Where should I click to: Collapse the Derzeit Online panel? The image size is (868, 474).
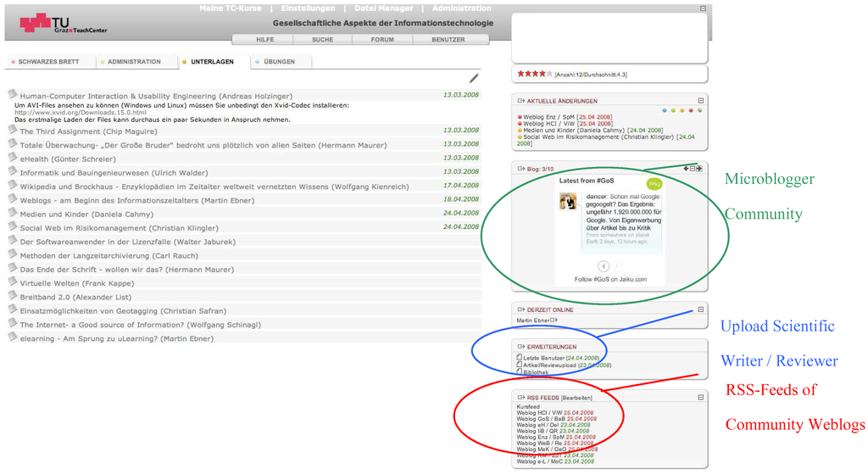point(700,309)
